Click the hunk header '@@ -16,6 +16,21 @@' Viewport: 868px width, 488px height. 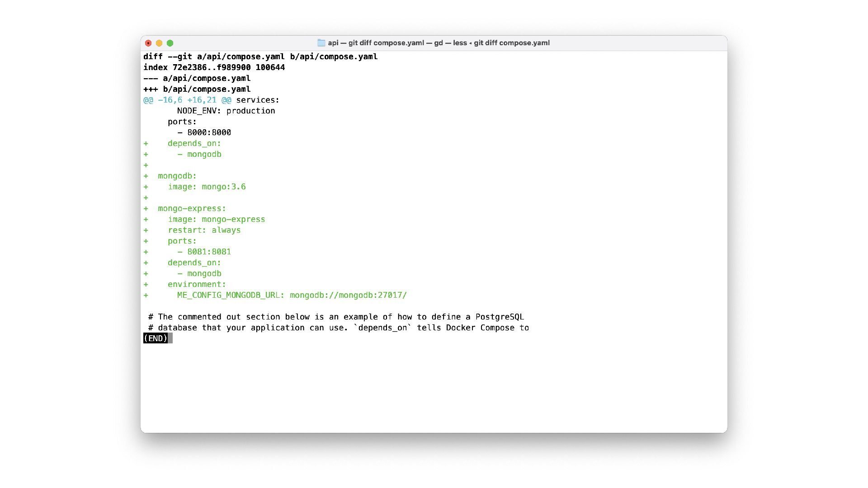point(187,100)
